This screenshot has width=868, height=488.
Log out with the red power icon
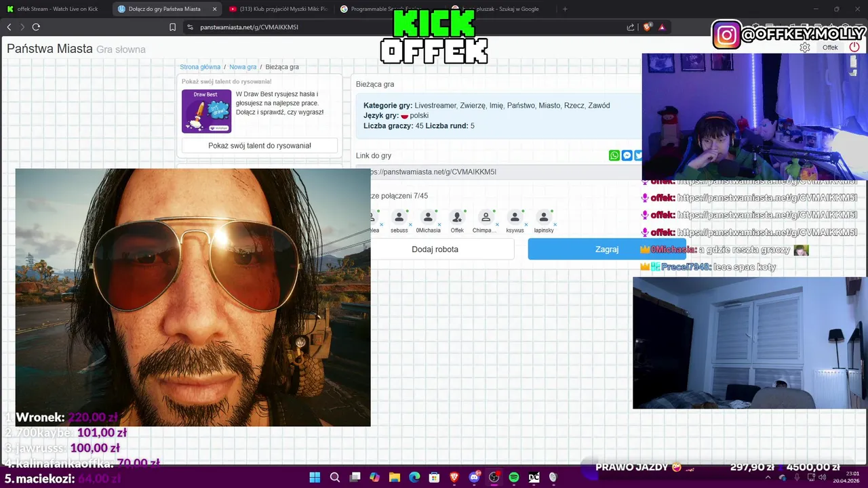(x=854, y=47)
